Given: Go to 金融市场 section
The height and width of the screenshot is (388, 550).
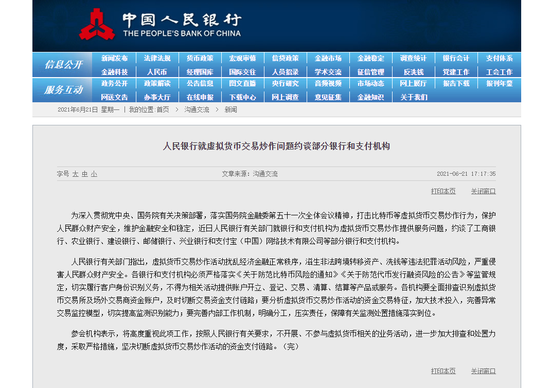Looking at the screenshot, I should click(x=328, y=58).
